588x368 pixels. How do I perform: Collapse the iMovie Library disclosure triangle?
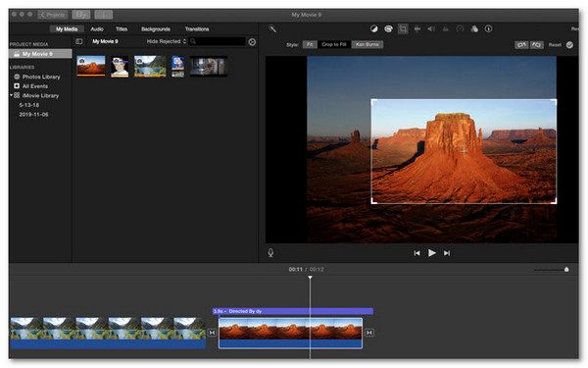[11, 95]
